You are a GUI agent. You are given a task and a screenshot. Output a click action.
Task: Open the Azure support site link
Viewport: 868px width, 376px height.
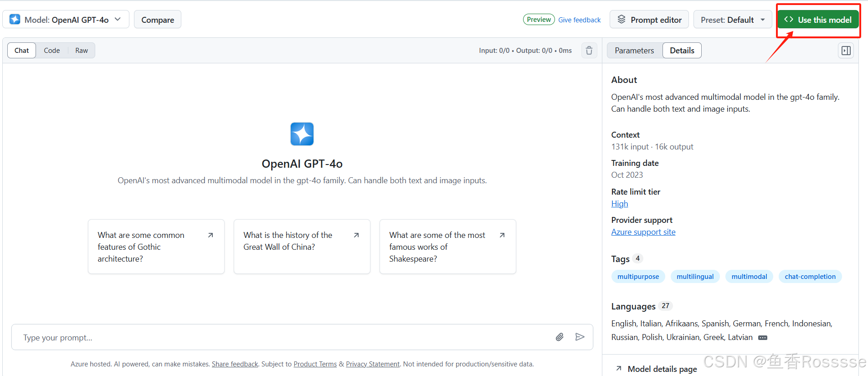[x=643, y=232]
